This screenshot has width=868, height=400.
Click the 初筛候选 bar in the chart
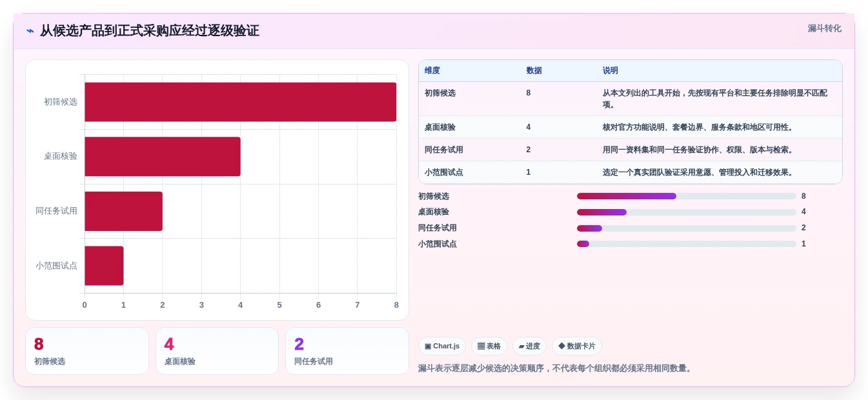240,102
